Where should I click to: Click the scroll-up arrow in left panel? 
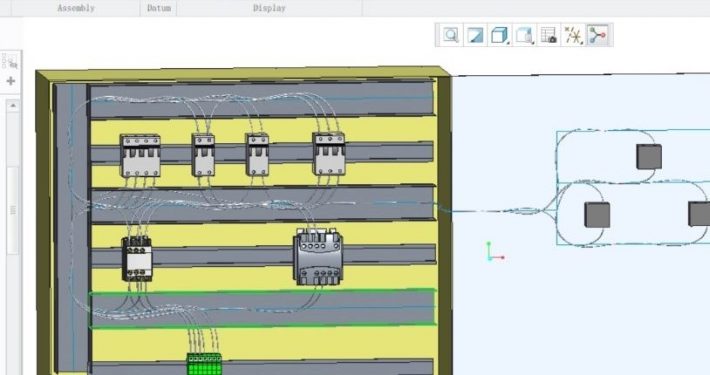pos(13,106)
